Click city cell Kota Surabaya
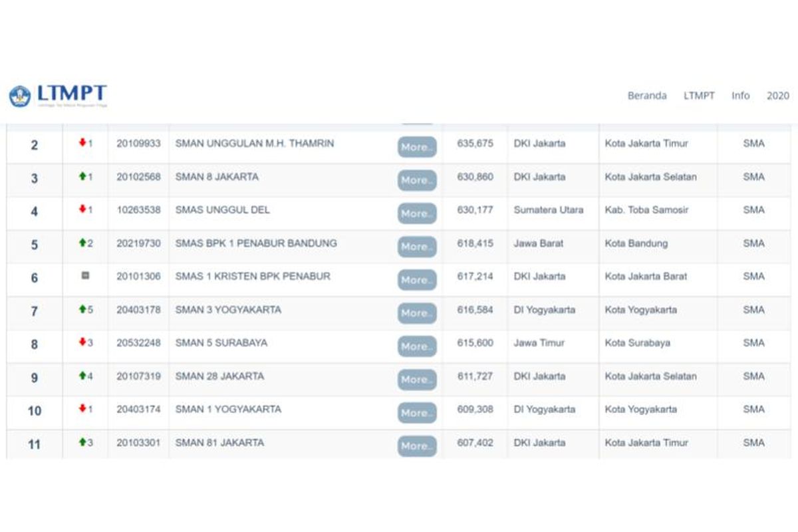The image size is (798, 532). point(638,342)
